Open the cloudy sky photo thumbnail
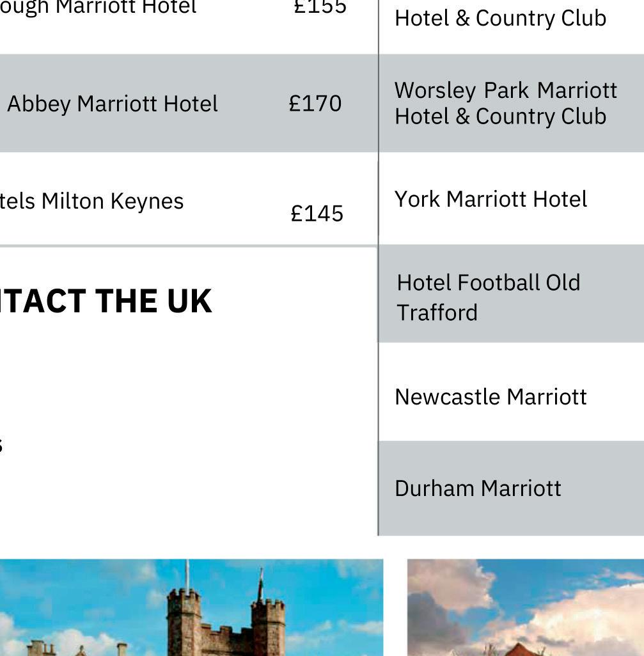The image size is (644, 656). 526,608
